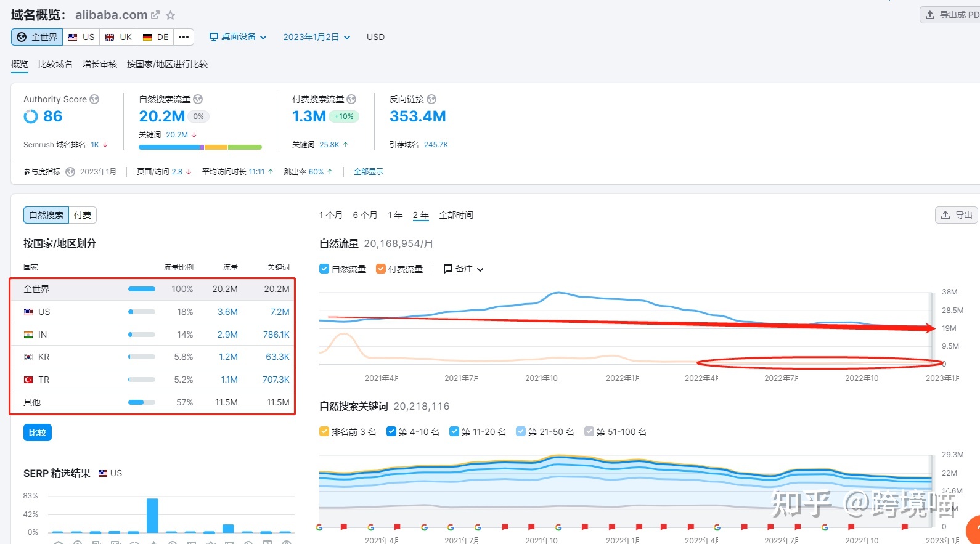Click the 导出 chart export button

click(957, 215)
